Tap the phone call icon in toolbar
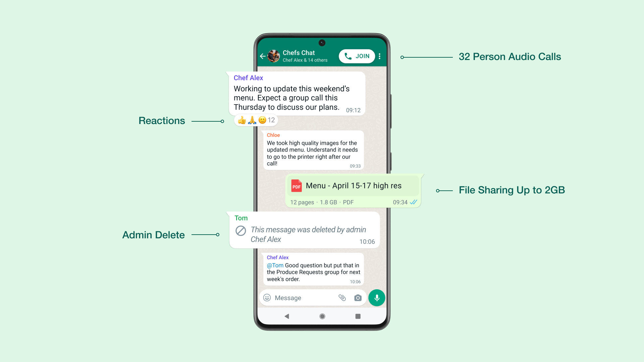The image size is (644, 362). [x=350, y=56]
